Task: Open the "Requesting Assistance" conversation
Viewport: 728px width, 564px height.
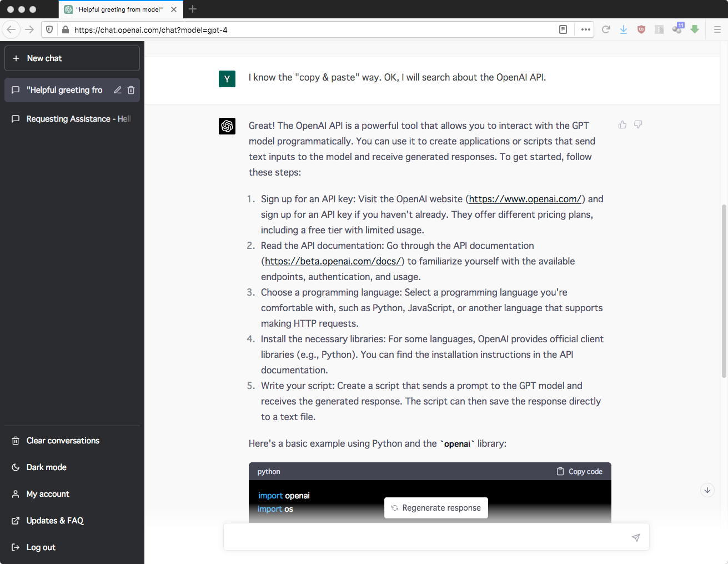Action: (x=72, y=119)
